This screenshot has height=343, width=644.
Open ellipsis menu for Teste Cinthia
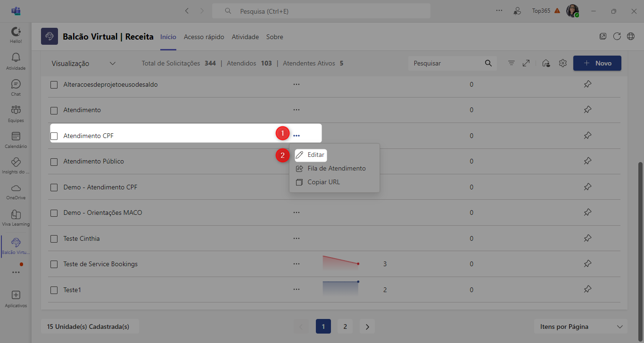(x=297, y=238)
